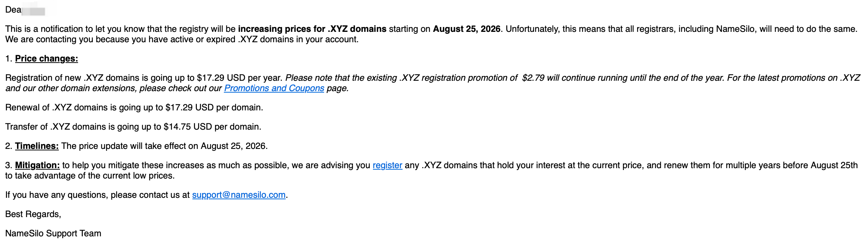Click the "Dear" greeting word
The image size is (868, 243).
13,10
